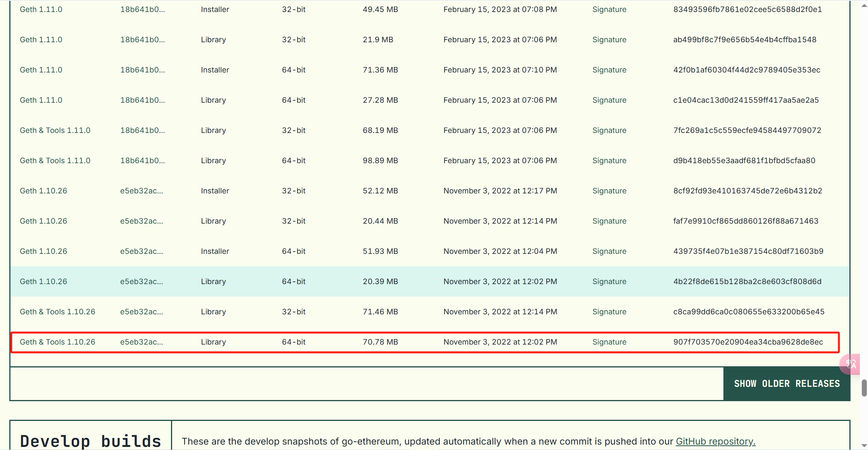Select checksum 907f703570e20904ea34cba9628de8ec

click(x=748, y=342)
